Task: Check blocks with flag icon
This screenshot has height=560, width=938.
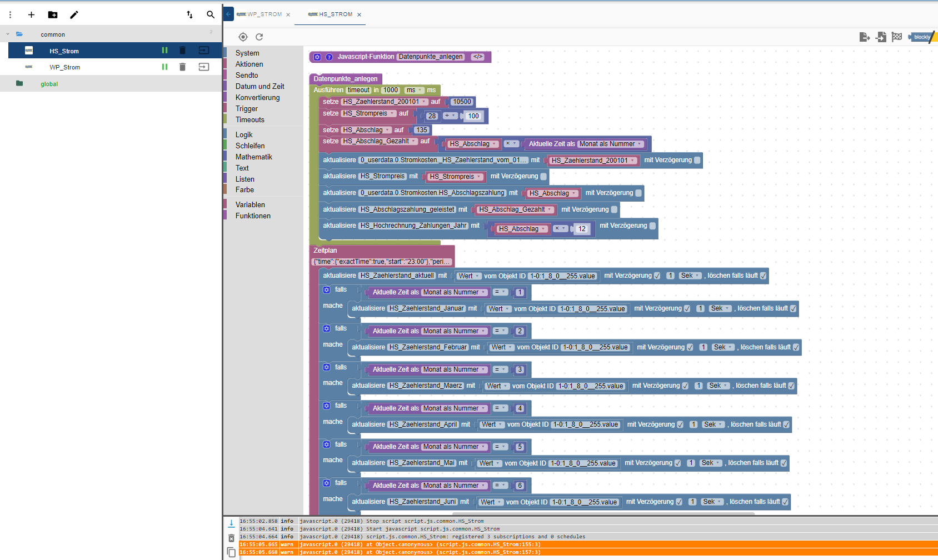Action: coord(897,37)
